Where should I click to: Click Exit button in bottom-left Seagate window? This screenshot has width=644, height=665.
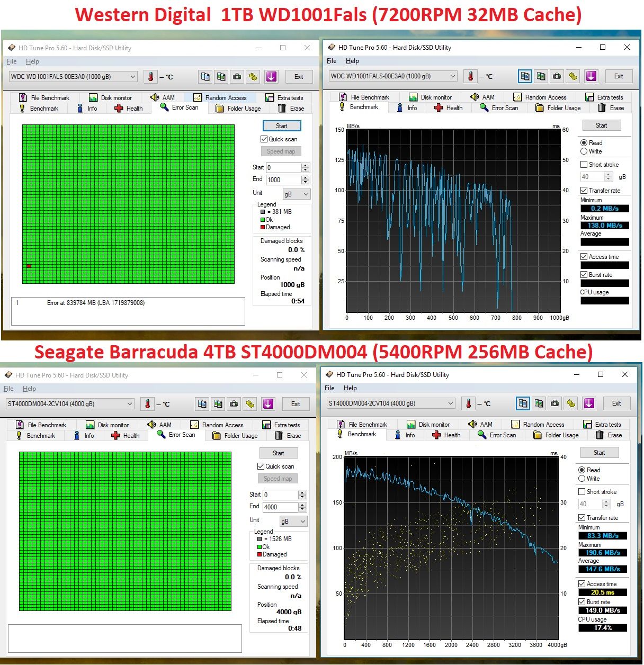point(296,404)
